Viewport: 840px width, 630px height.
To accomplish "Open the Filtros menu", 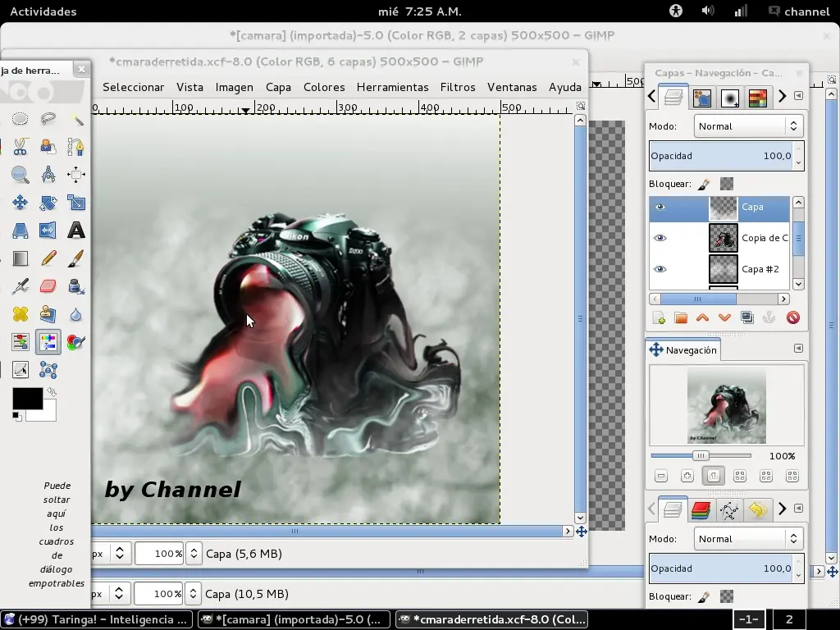I will coord(458,87).
